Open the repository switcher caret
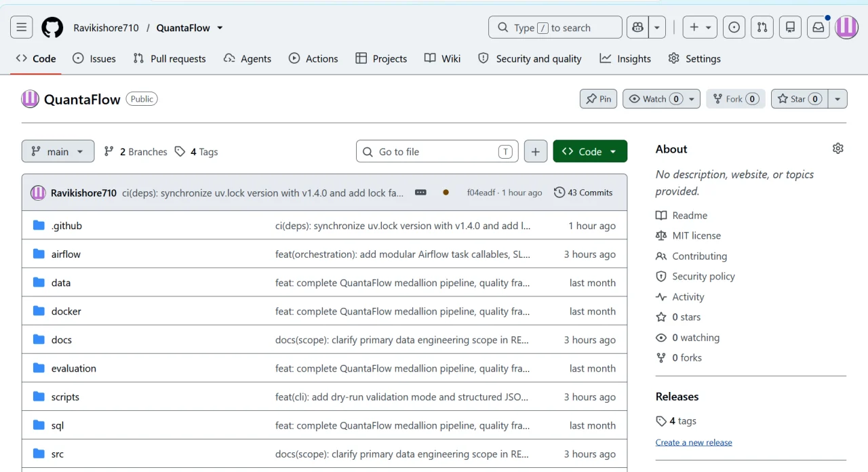Viewport: 868px width, 472px height. [220, 28]
